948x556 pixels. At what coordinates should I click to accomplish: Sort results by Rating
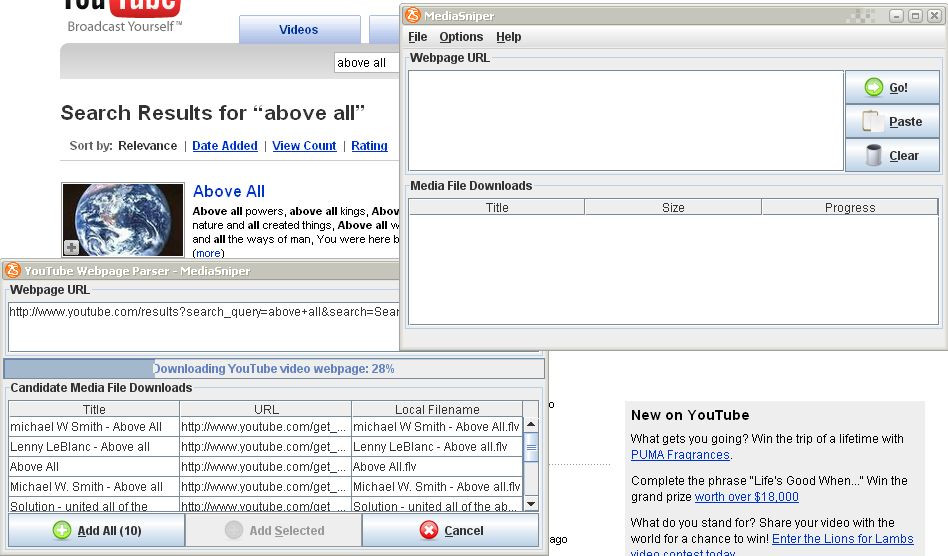click(x=369, y=146)
